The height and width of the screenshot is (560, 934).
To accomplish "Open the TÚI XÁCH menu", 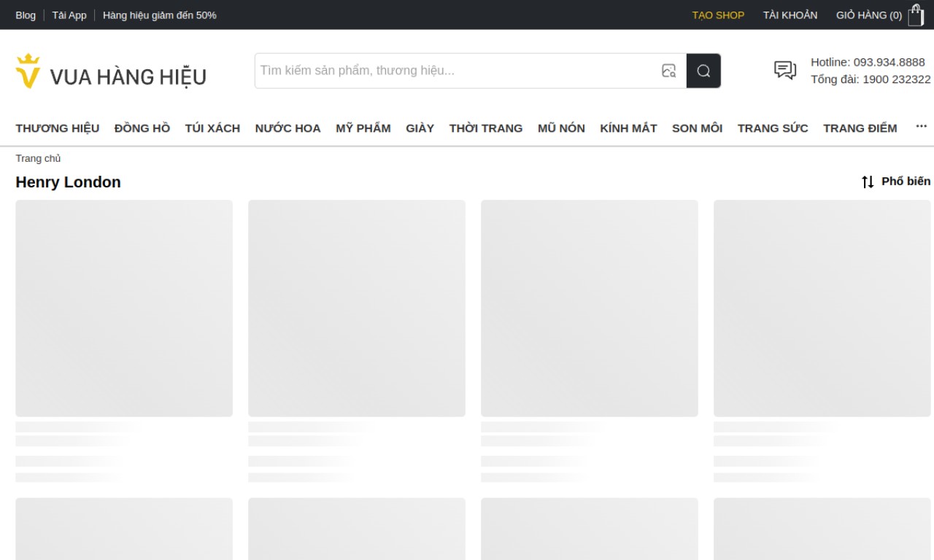I will (212, 128).
